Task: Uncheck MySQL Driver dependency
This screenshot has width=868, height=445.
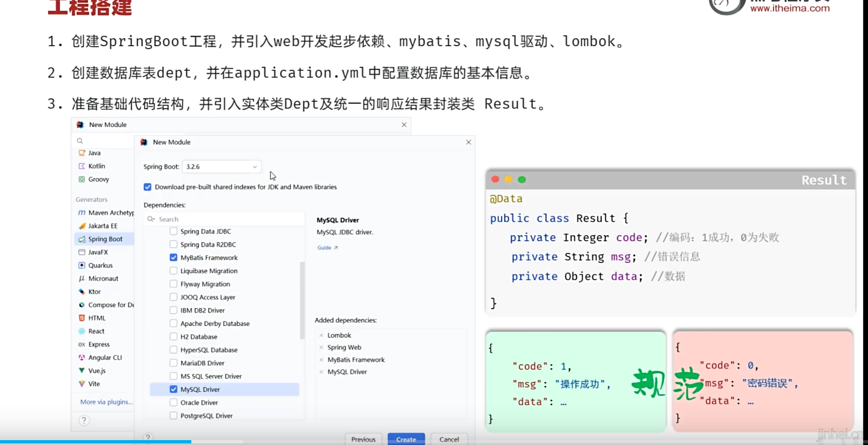Action: (173, 389)
